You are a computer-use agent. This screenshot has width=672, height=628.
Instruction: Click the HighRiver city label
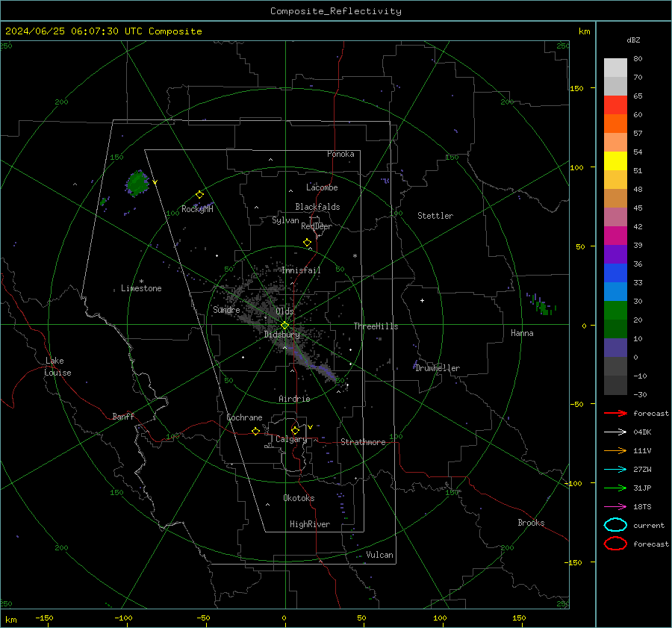310,524
